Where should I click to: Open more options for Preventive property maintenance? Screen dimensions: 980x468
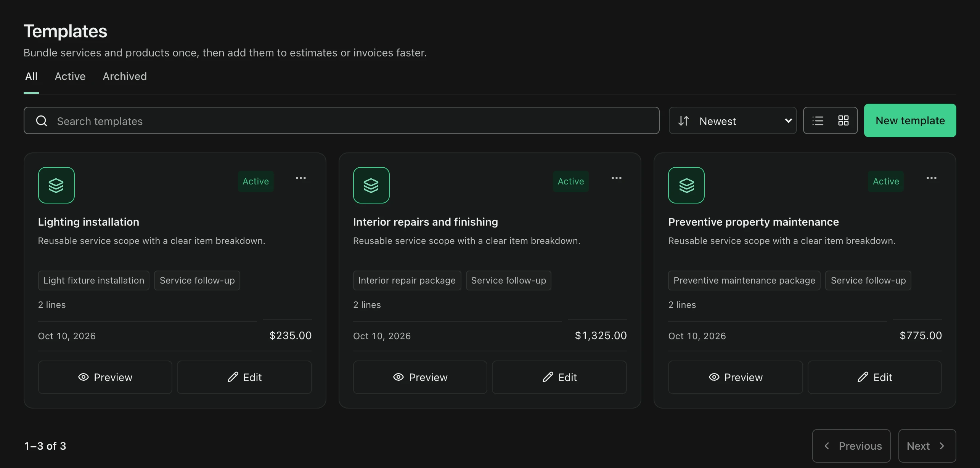pyautogui.click(x=932, y=178)
